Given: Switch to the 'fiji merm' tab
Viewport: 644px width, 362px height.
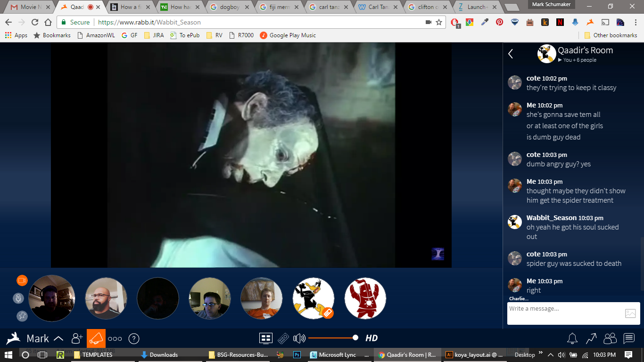Looking at the screenshot, I should [x=279, y=7].
